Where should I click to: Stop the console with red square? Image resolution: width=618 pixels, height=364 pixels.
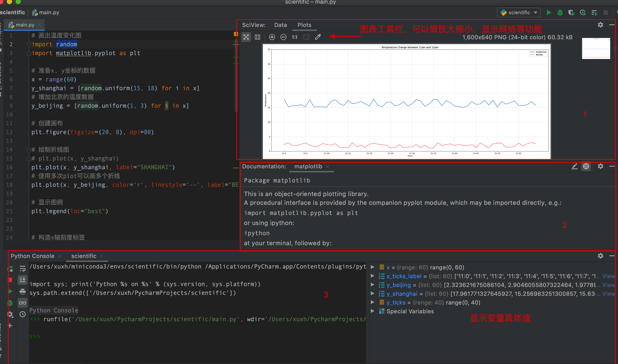10,280
